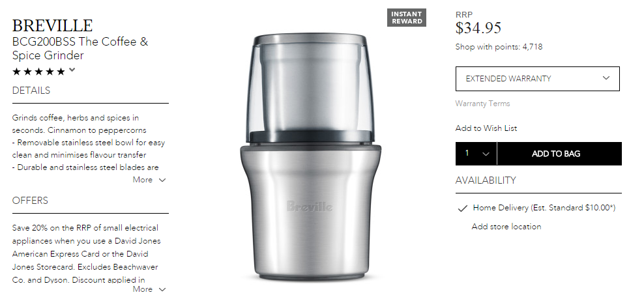Expand Details with the More link
The image size is (644, 299).
[x=149, y=180]
